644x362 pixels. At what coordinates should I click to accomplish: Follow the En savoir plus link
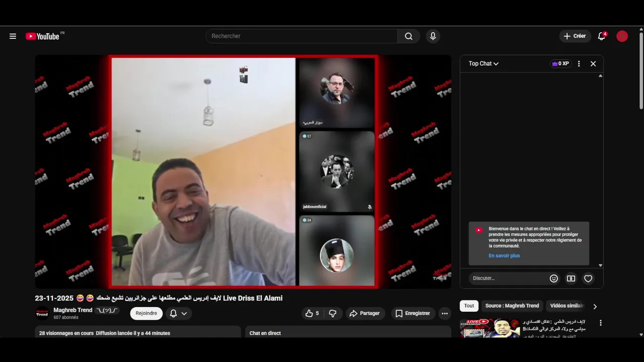(504, 256)
